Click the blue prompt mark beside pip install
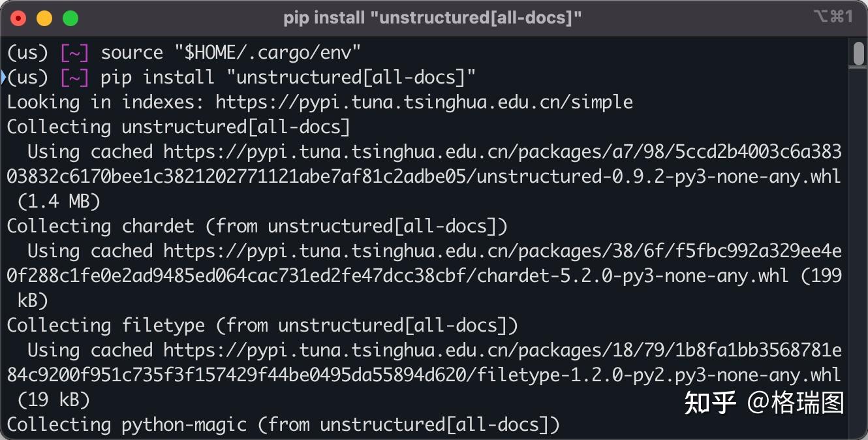This screenshot has width=868, height=440. click(3, 78)
